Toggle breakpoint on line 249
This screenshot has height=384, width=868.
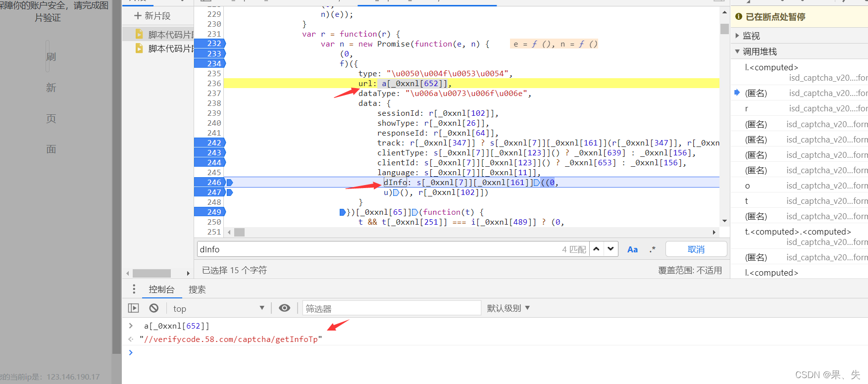point(210,212)
